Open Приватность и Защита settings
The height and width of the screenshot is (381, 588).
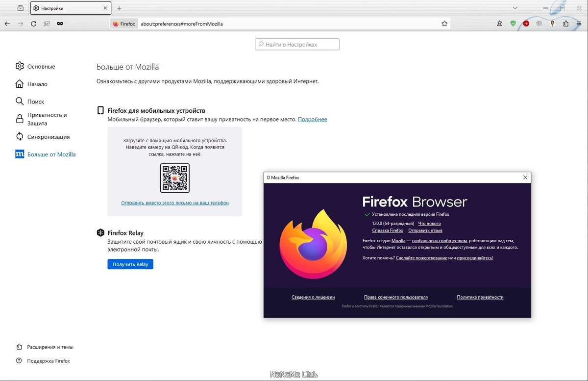click(x=41, y=119)
